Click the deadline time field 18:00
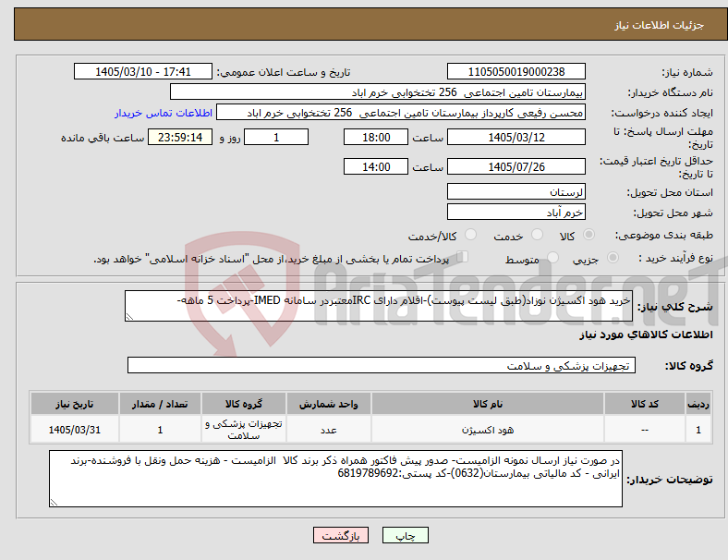The height and width of the screenshot is (560, 728). 376,137
